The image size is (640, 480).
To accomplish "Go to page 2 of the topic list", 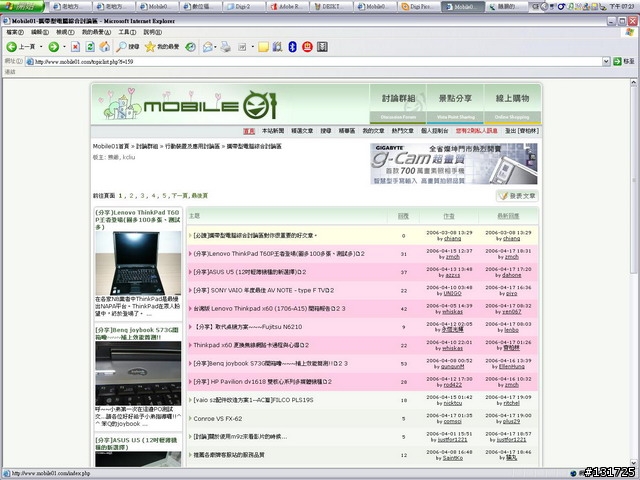I will point(131,196).
